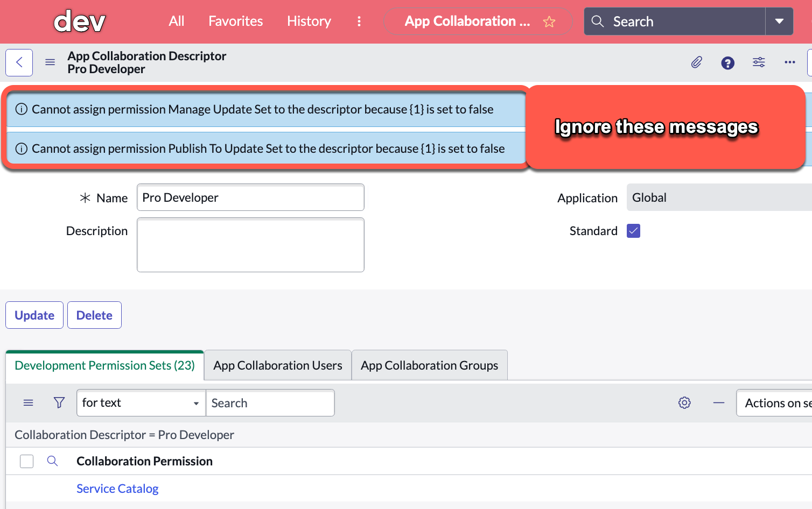
Task: Open the 'for text' search dropdown
Action: (x=141, y=403)
